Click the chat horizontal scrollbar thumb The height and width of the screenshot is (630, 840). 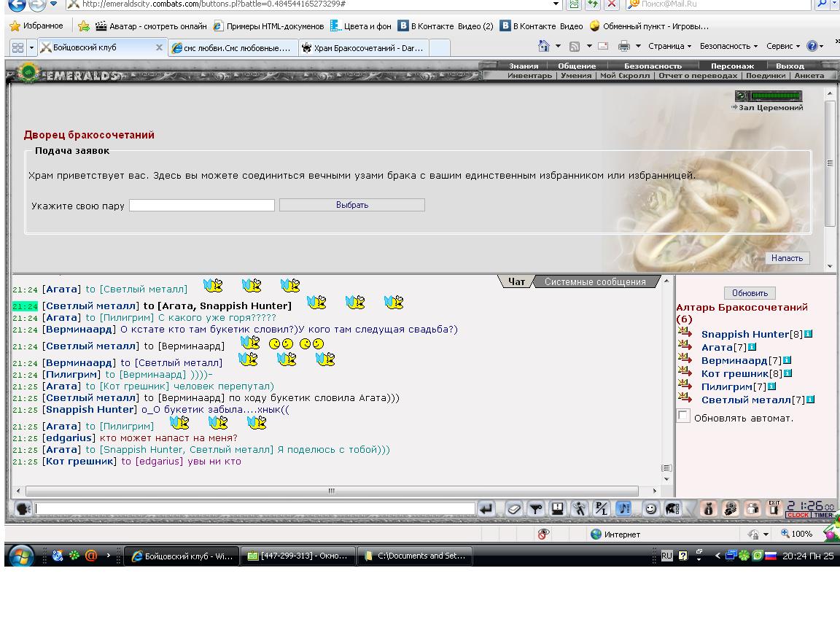point(332,491)
